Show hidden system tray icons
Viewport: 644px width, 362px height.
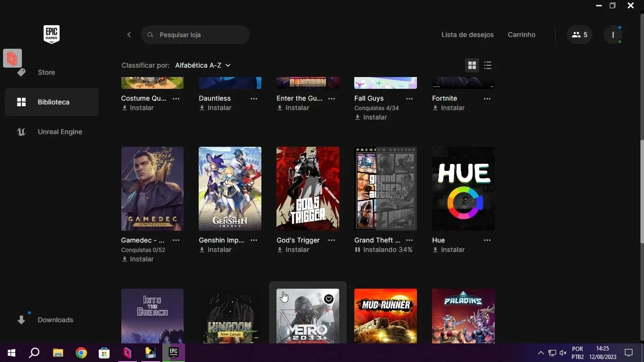[x=541, y=353]
